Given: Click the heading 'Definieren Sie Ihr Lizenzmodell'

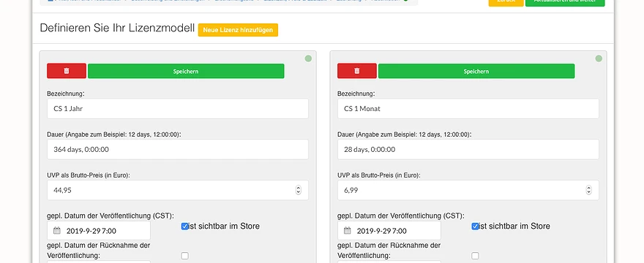Looking at the screenshot, I should [117, 28].
